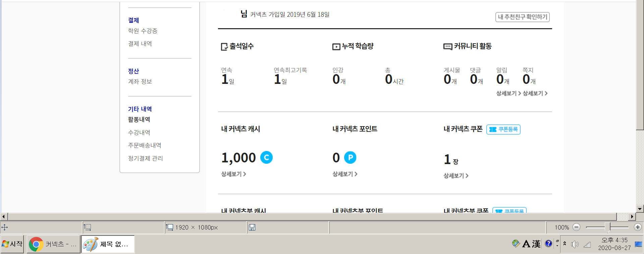This screenshot has width=644, height=254.
Task: Click the blue C cash coin icon
Action: point(267,157)
